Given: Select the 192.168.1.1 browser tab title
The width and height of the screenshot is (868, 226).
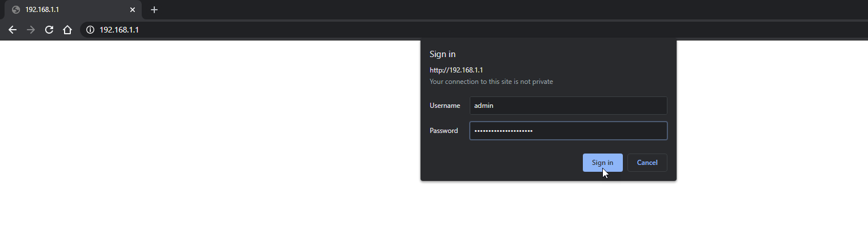Looking at the screenshot, I should point(42,10).
